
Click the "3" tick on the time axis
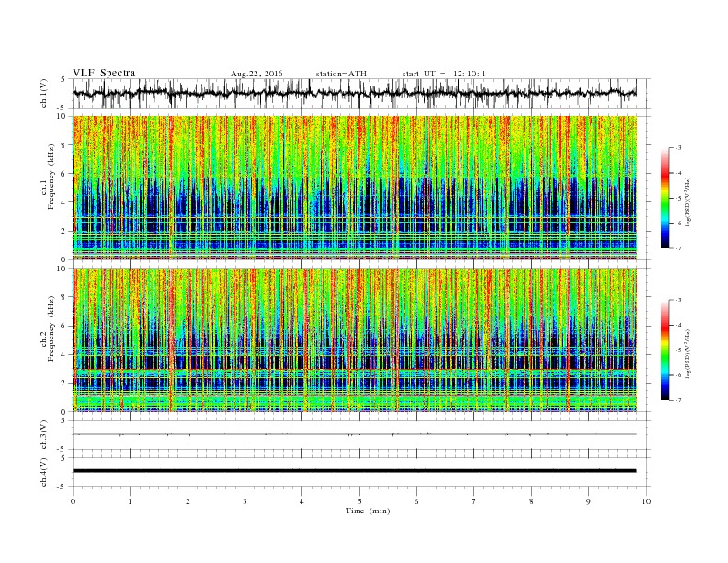(x=245, y=501)
